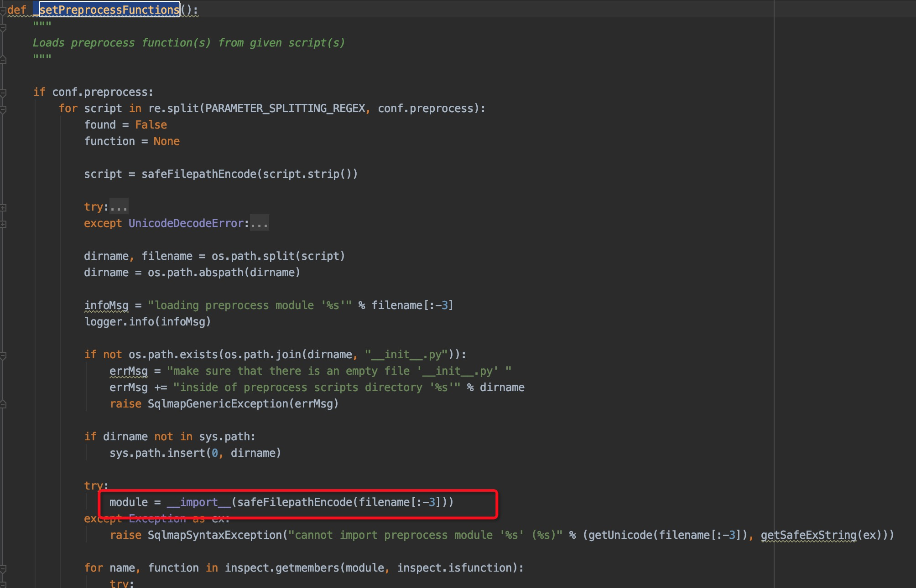
Task: Click the 'False' value assigned to found
Action: [151, 125]
